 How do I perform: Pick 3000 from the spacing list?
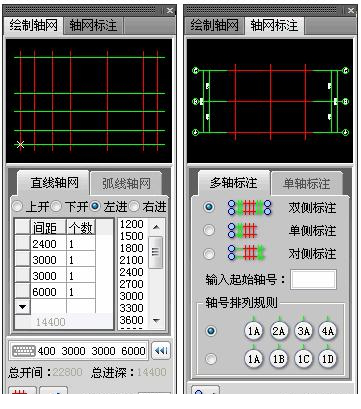coord(131,296)
